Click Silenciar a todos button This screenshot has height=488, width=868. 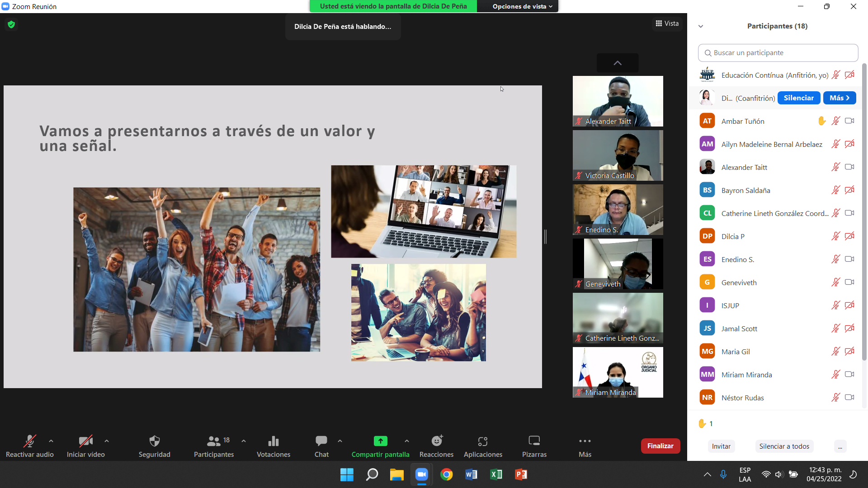tap(784, 446)
